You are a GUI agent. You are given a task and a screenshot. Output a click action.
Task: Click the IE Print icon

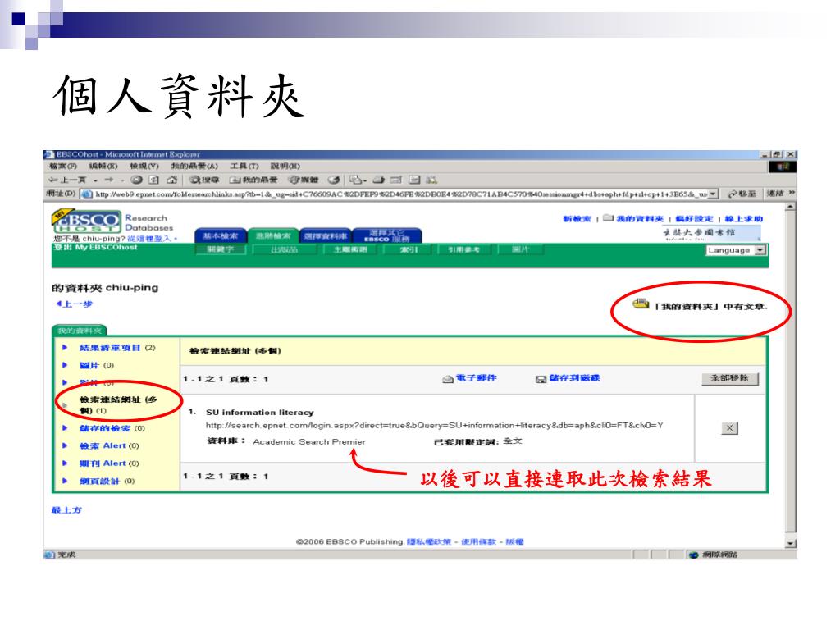[379, 180]
